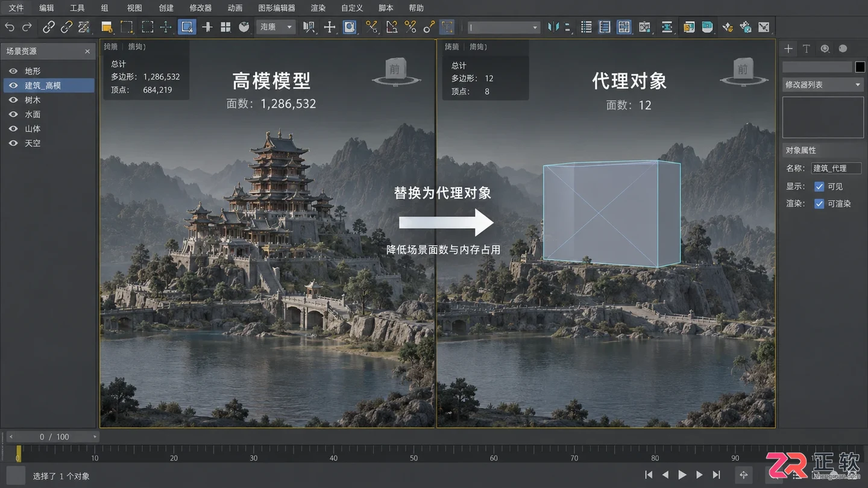Screen dimensions: 868x488
Task: Open the ribbon toggle icon
Action: pos(624,27)
